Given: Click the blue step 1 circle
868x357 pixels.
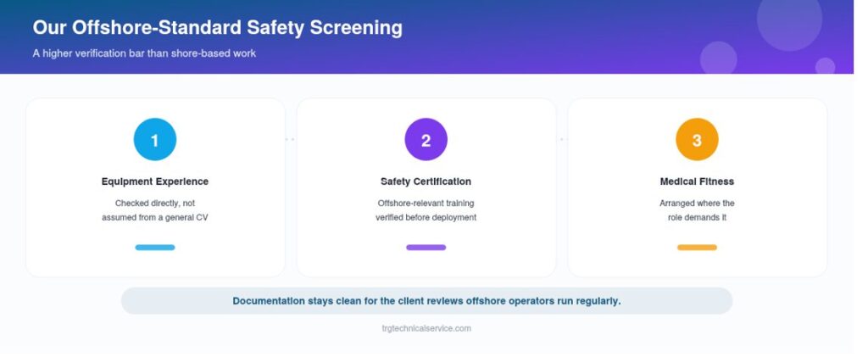Looking at the screenshot, I should coord(155,139).
